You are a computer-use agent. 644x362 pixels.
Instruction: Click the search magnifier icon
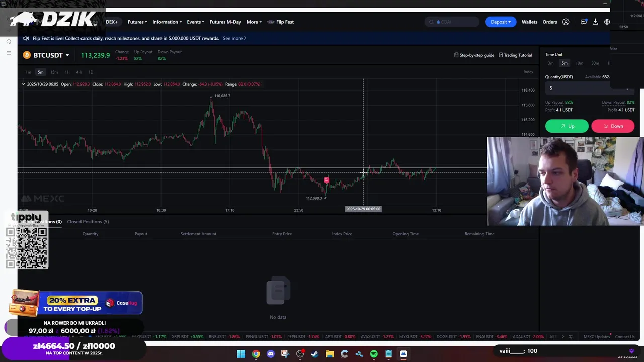point(431,22)
